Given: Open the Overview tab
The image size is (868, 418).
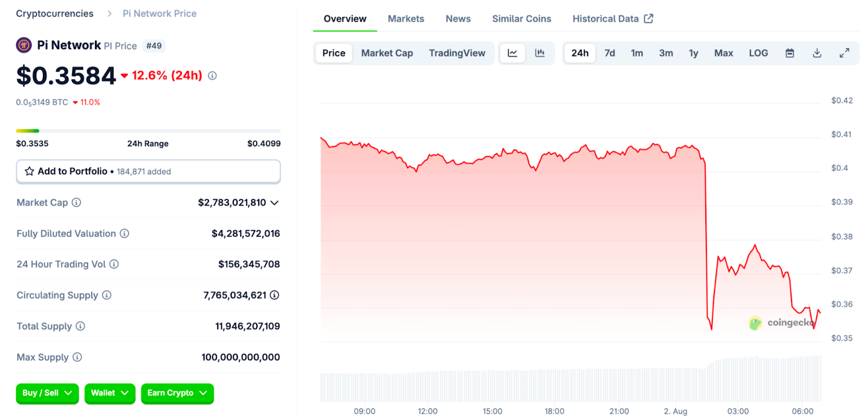Looking at the screenshot, I should point(345,19).
